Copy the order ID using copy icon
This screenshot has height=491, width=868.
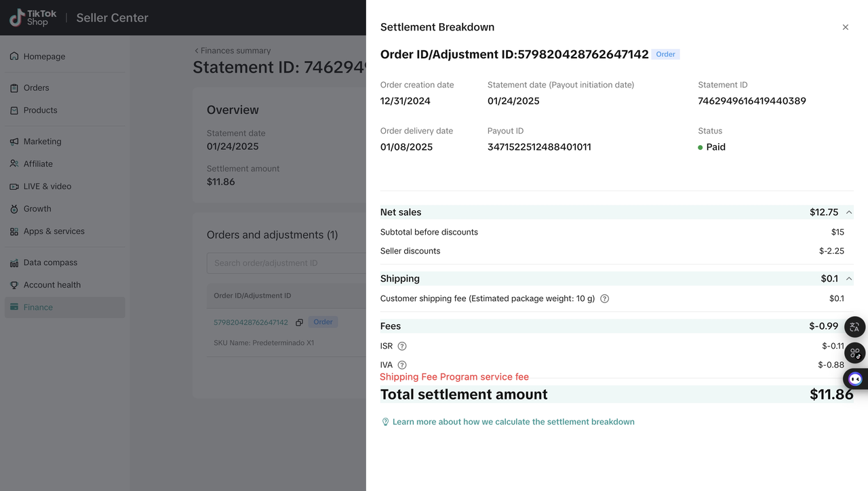click(299, 322)
